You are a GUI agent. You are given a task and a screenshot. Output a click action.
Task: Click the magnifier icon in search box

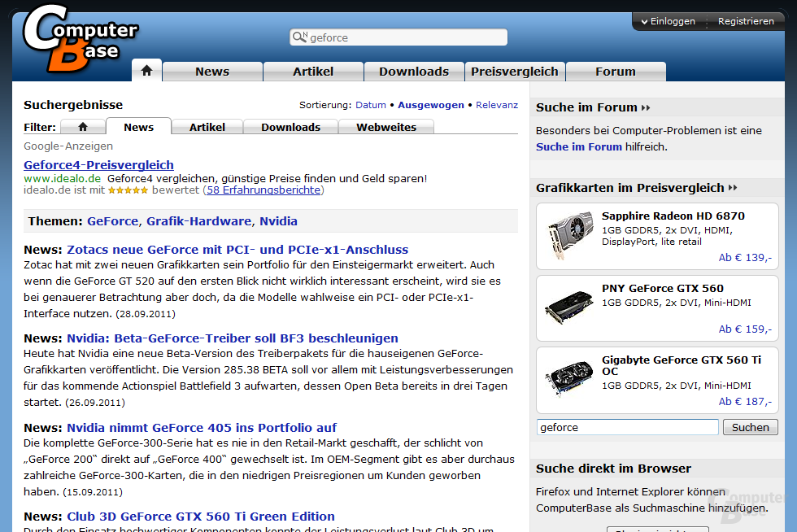point(300,37)
